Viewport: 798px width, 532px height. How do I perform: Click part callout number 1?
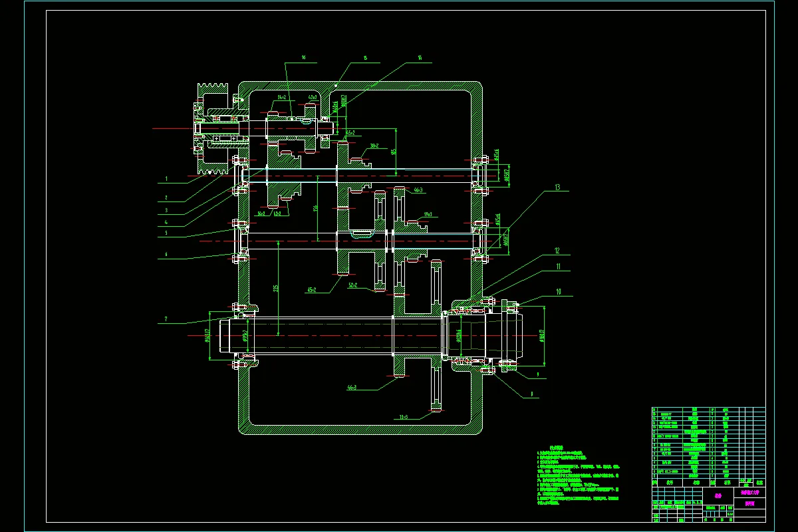coord(167,179)
